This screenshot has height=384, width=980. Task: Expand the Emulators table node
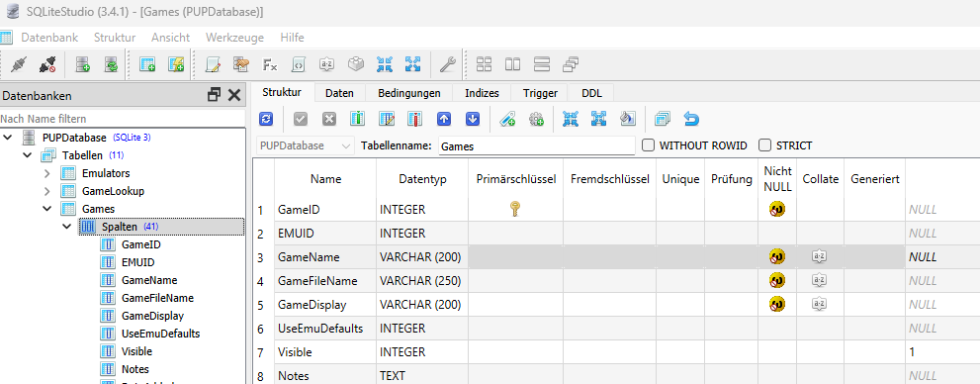coord(47,172)
